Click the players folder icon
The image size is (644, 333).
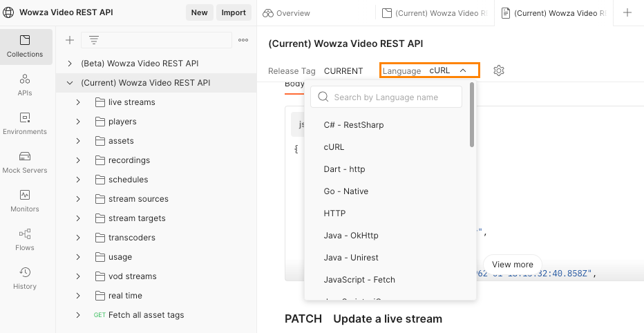click(100, 122)
